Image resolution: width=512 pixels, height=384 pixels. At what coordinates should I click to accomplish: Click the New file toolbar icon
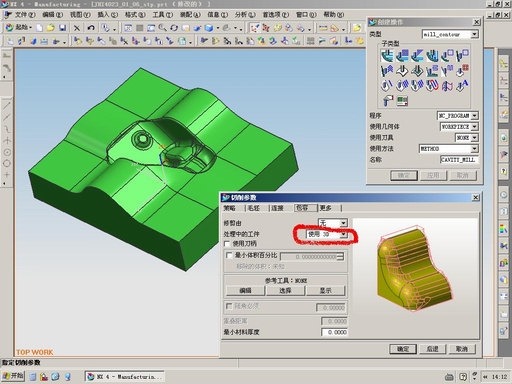pyautogui.click(x=39, y=28)
